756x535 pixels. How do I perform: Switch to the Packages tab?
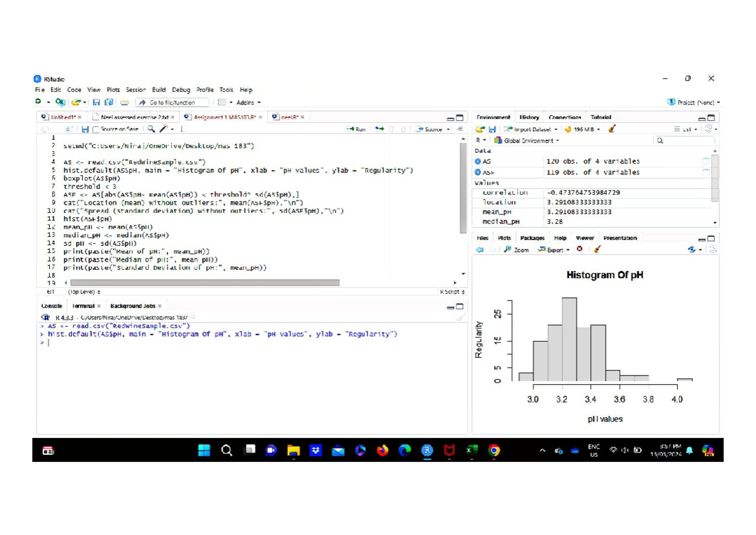tap(532, 238)
